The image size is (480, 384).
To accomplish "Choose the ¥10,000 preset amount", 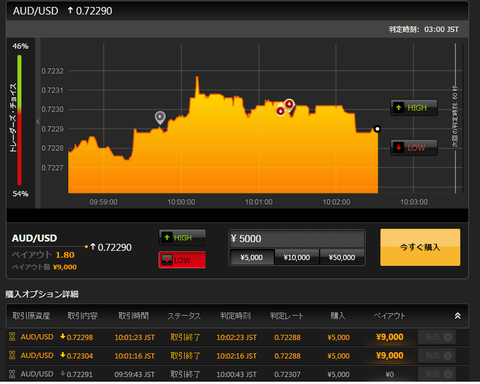I will [297, 257].
